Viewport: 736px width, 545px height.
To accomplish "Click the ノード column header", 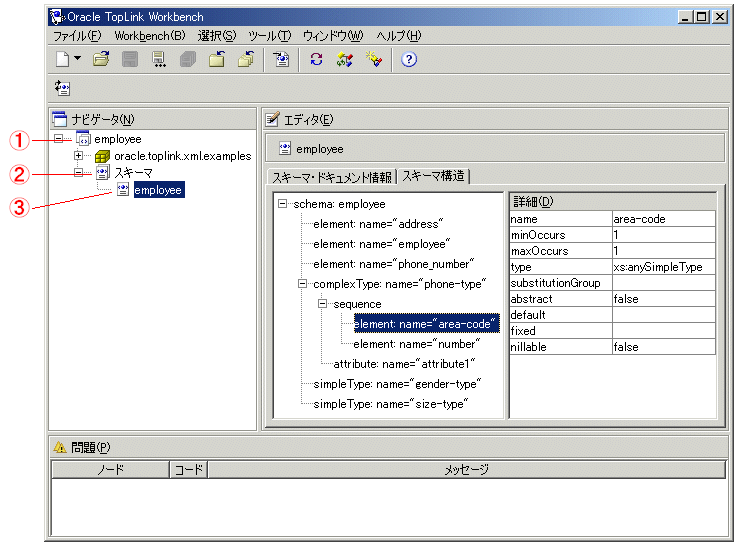I will (x=110, y=469).
